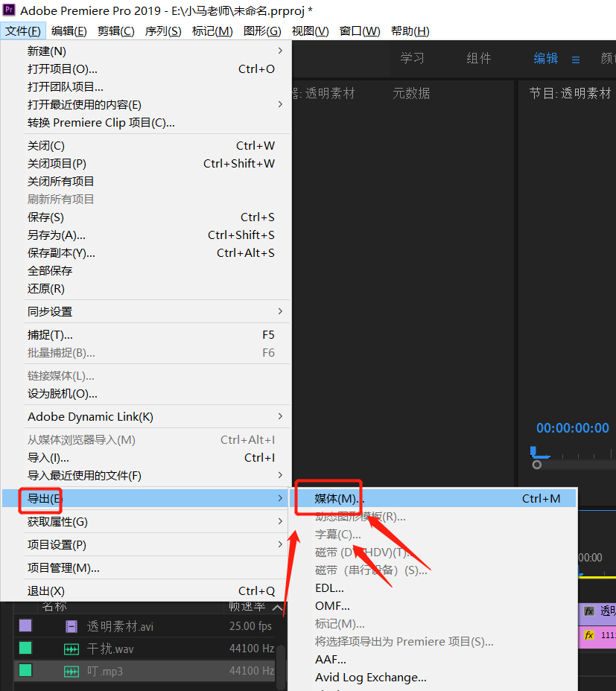Viewport: 616px width, 691px height.
Task: Click the fx badge on pink timeline clip
Action: [589, 635]
